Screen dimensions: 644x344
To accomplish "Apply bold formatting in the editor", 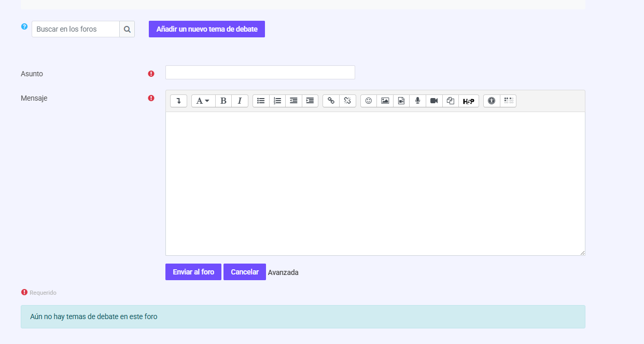I will coord(223,101).
